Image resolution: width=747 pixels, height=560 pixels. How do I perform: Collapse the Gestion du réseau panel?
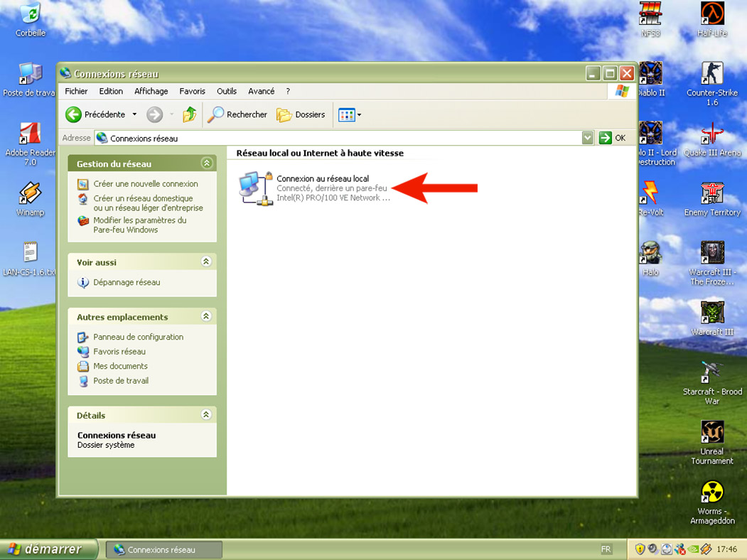[206, 163]
